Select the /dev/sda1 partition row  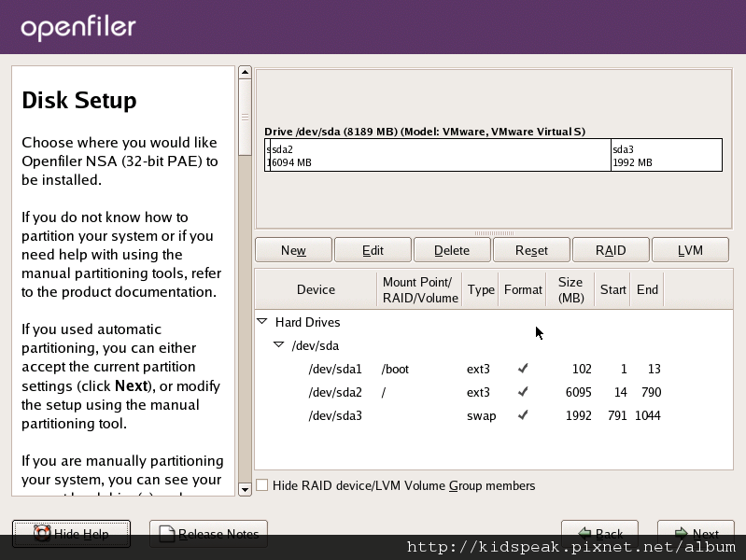(494, 369)
